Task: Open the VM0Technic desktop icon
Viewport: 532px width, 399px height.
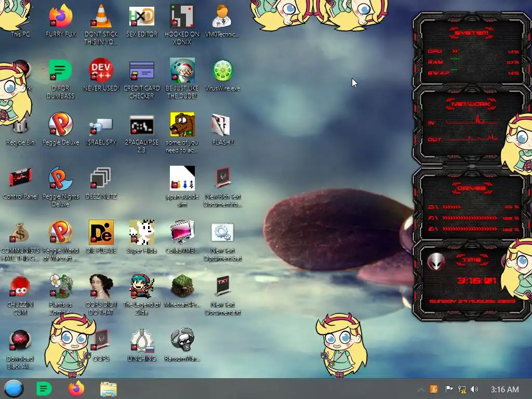Action: (x=222, y=16)
